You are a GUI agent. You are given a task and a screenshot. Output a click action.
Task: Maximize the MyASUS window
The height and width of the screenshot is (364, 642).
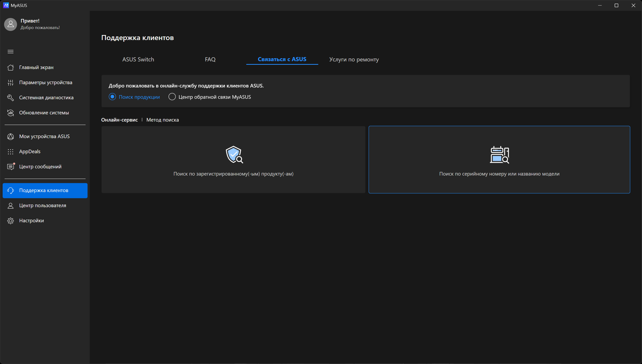pyautogui.click(x=617, y=5)
